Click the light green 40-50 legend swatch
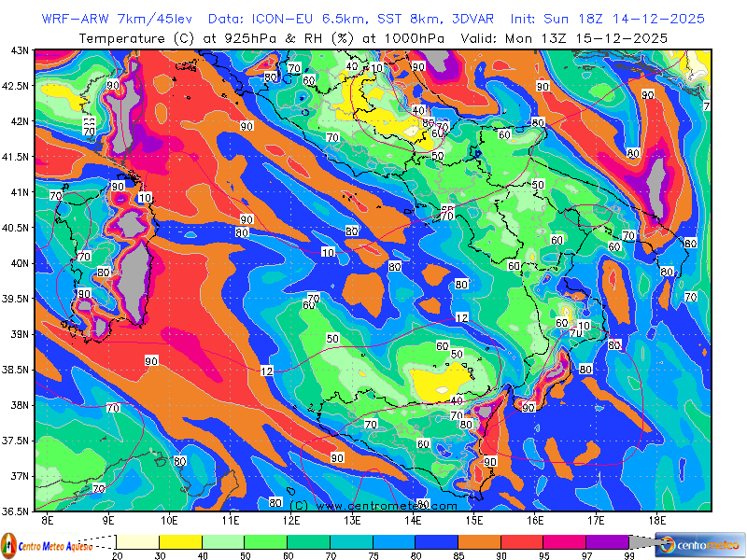747x560 pixels. point(222,541)
